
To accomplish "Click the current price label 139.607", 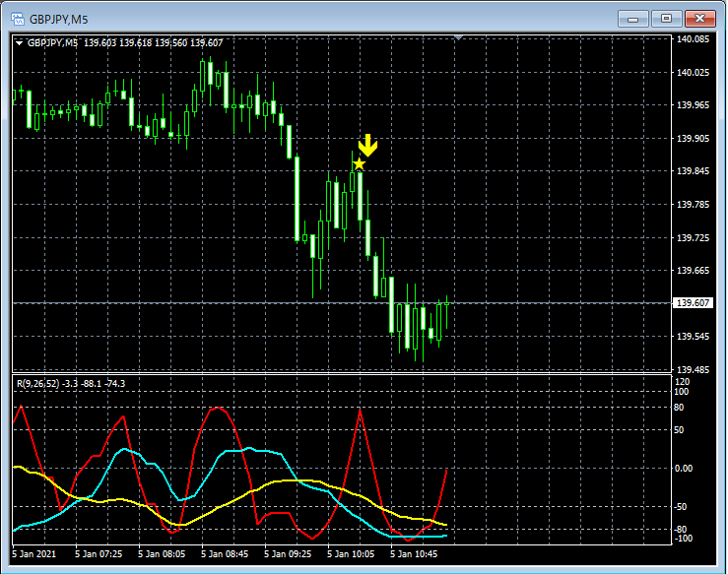I will pos(693,303).
